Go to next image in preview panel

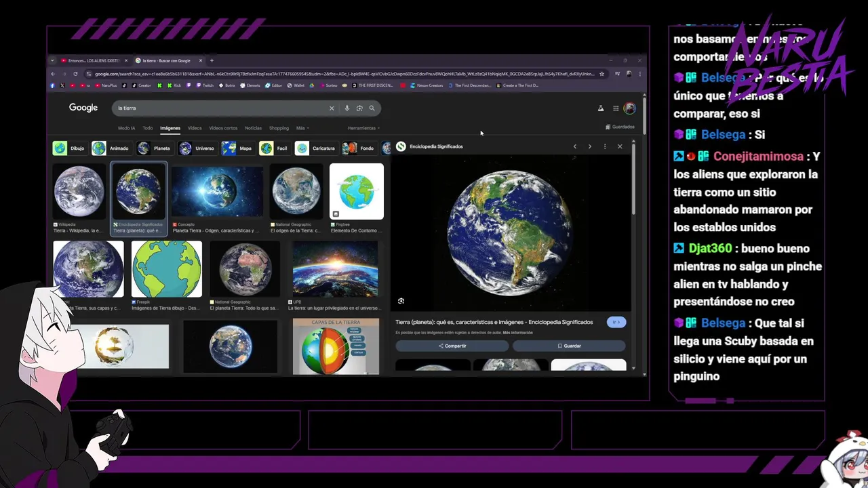pyautogui.click(x=590, y=146)
